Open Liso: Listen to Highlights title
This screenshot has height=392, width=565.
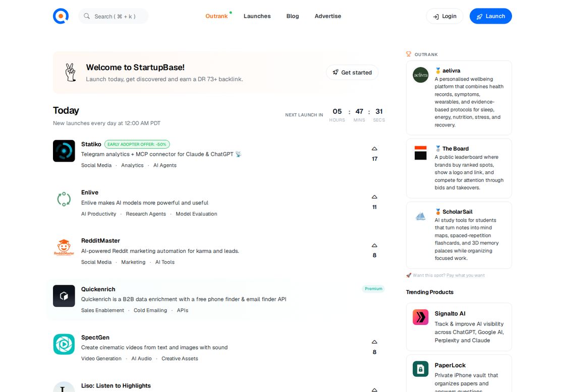pyautogui.click(x=116, y=386)
